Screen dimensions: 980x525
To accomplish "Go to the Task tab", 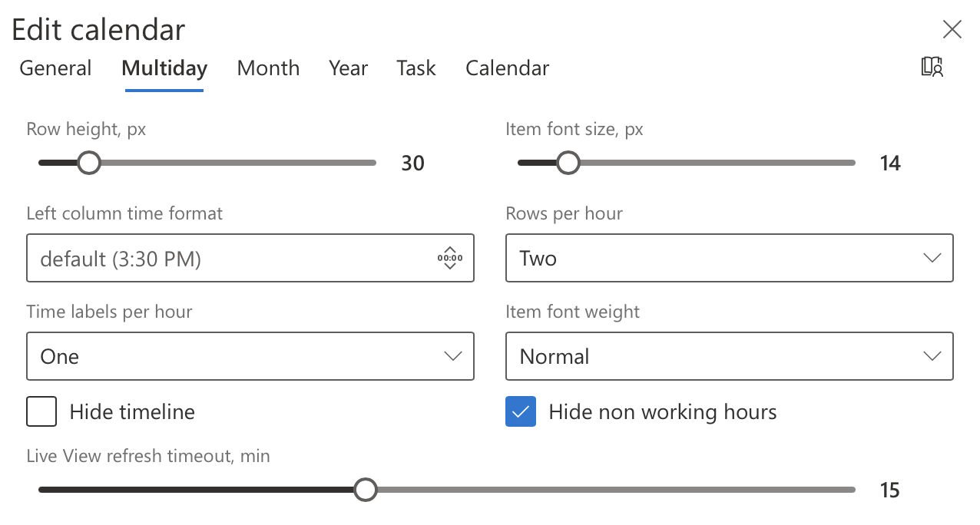I will click(416, 68).
